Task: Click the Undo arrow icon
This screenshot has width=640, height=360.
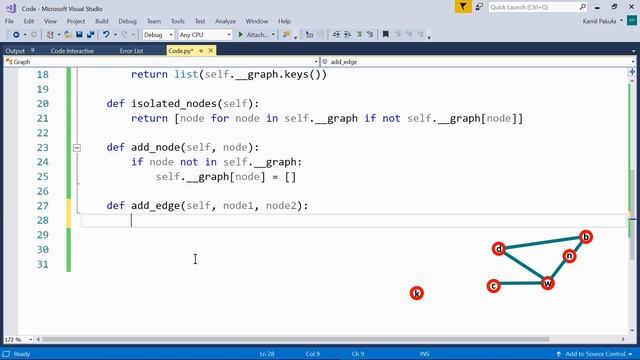Action: [x=106, y=35]
